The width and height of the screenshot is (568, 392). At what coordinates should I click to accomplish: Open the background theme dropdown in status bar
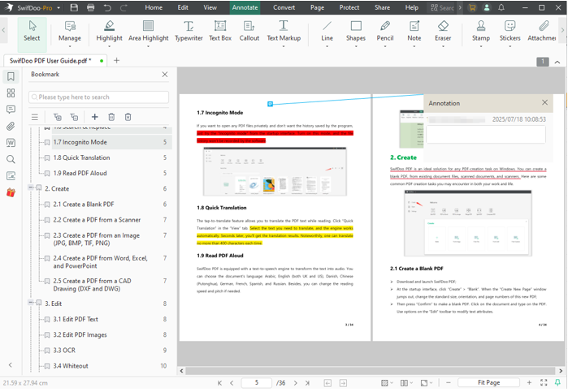(x=387, y=382)
